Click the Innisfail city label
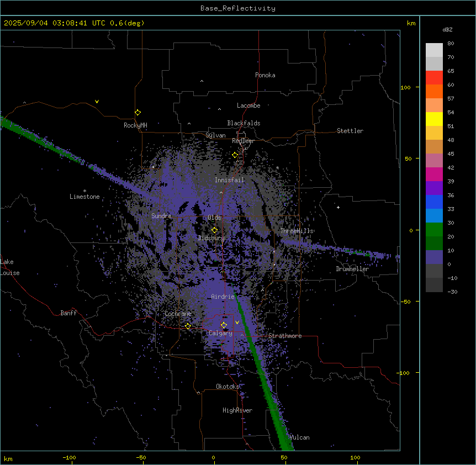 point(229,180)
